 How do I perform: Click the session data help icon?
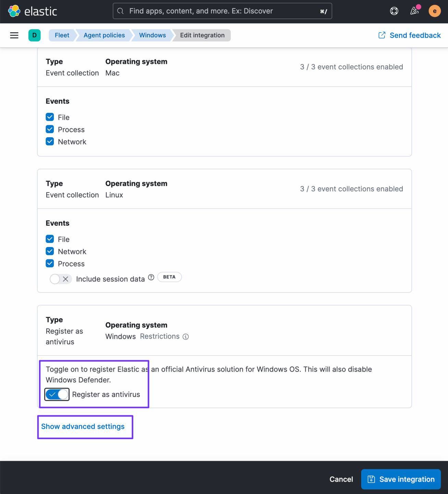[x=151, y=278]
